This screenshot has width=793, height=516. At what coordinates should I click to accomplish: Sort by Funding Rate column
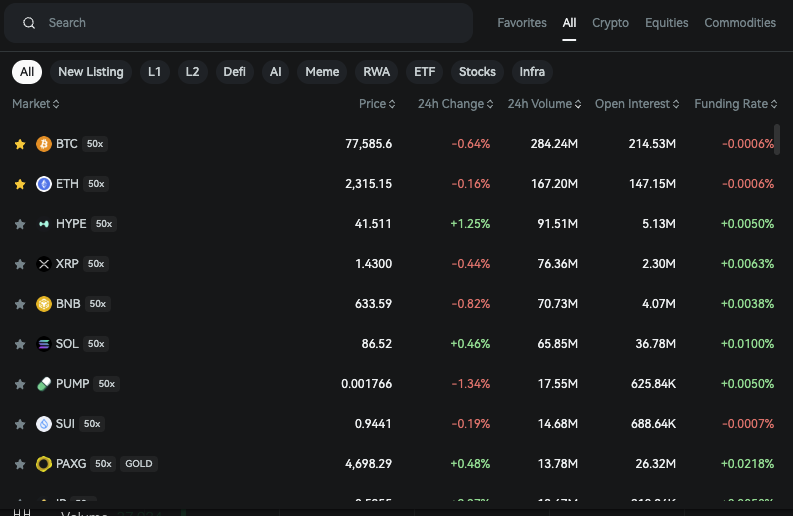[x=735, y=104]
